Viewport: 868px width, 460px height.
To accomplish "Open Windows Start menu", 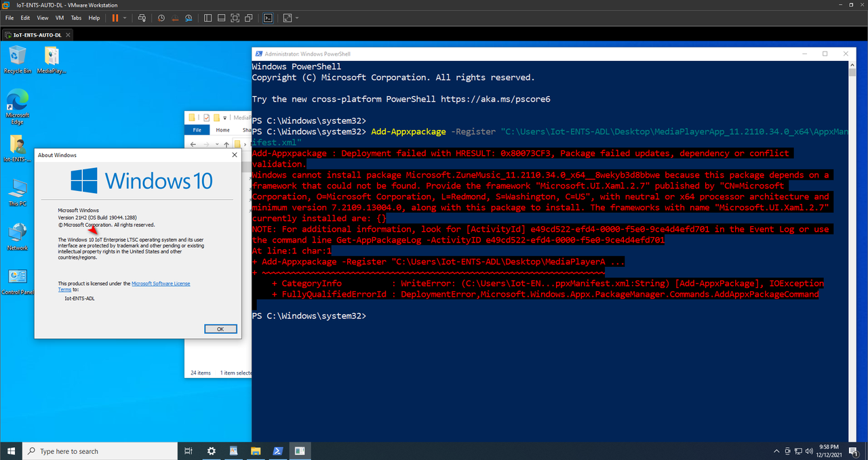I will coord(11,451).
